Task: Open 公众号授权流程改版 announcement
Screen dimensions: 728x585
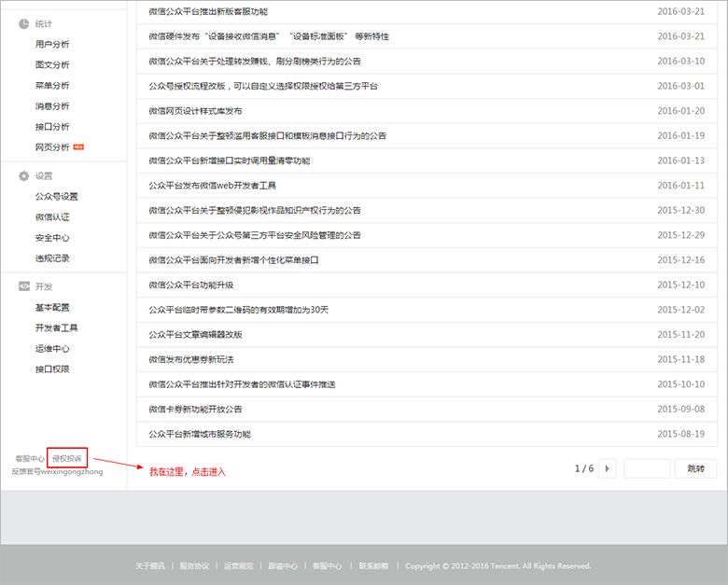Action: [x=263, y=86]
